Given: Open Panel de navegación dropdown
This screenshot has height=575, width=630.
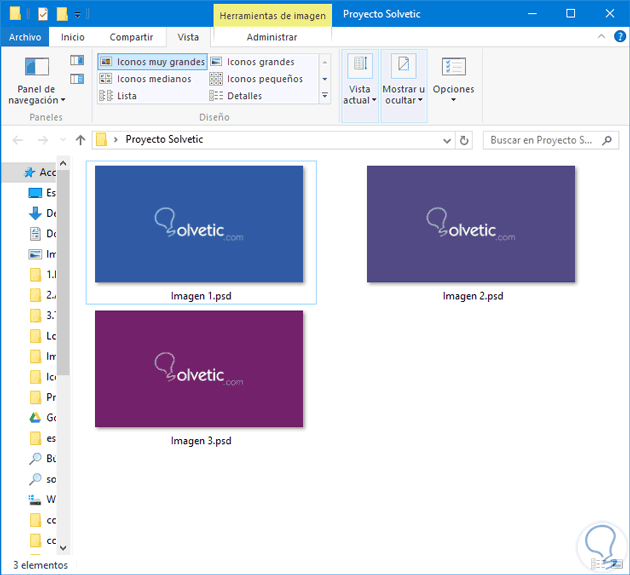Looking at the screenshot, I should [37, 81].
